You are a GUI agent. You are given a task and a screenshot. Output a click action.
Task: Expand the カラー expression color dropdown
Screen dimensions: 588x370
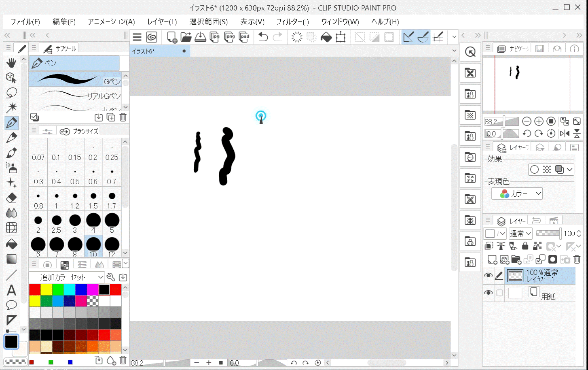517,194
